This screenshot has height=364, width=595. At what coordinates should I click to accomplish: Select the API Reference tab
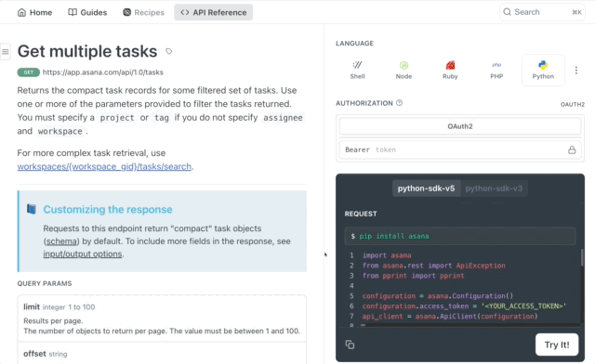click(213, 12)
